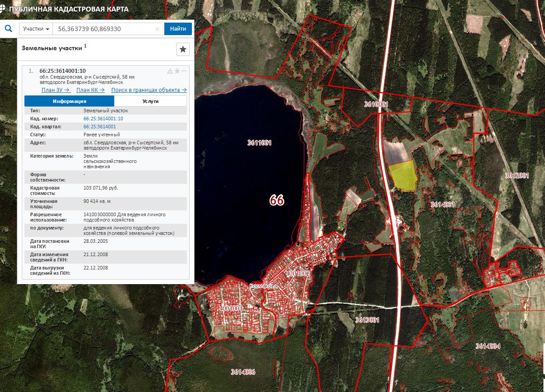This screenshot has width=545, height=392.
Task: Click the coordinates search input field
Action: tap(104, 29)
